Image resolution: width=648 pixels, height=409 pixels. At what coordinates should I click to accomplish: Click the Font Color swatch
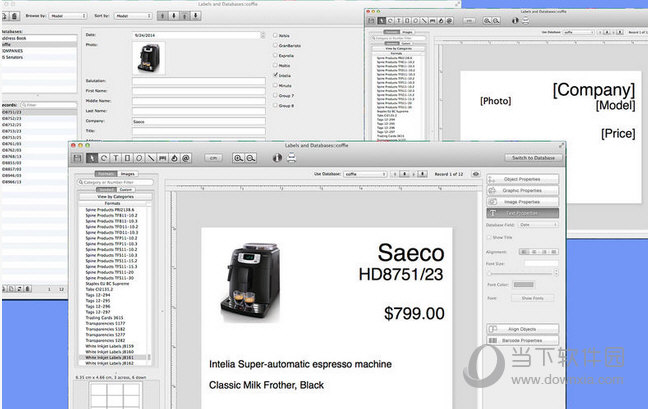point(524,285)
